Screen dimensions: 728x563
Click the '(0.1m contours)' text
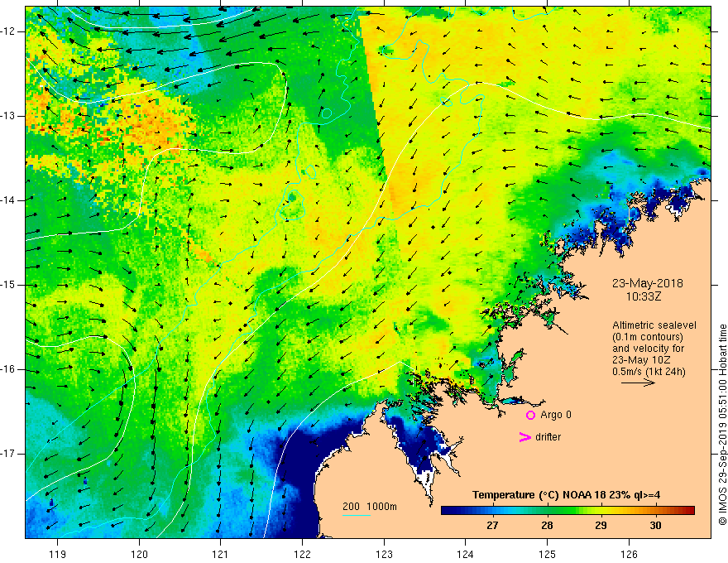(648, 337)
